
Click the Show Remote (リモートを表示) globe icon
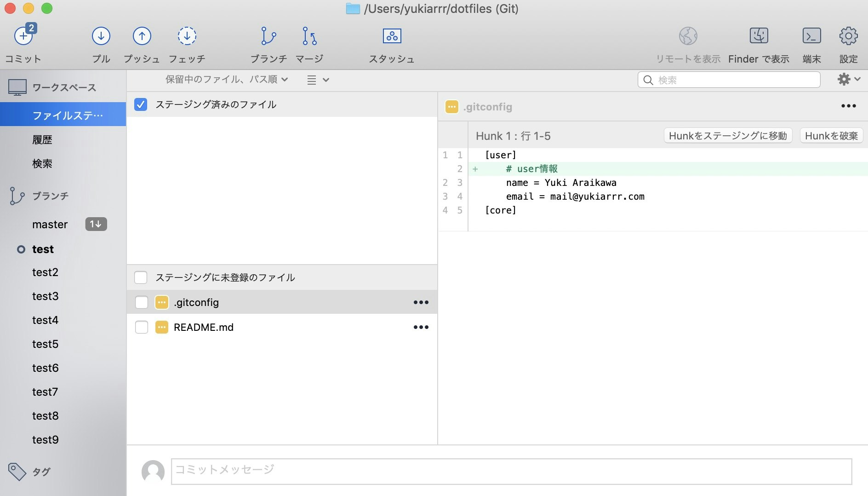688,36
